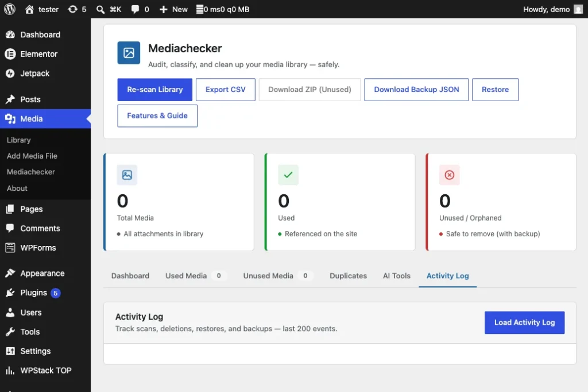The width and height of the screenshot is (588, 392).
Task: Click Download Backup JSON button
Action: (416, 90)
